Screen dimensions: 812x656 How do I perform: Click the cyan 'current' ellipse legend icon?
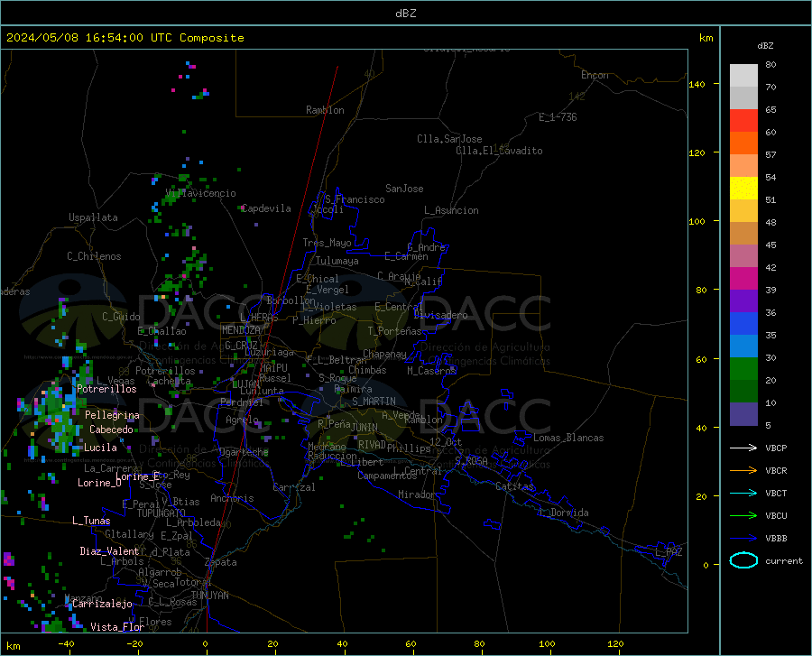pos(743,560)
